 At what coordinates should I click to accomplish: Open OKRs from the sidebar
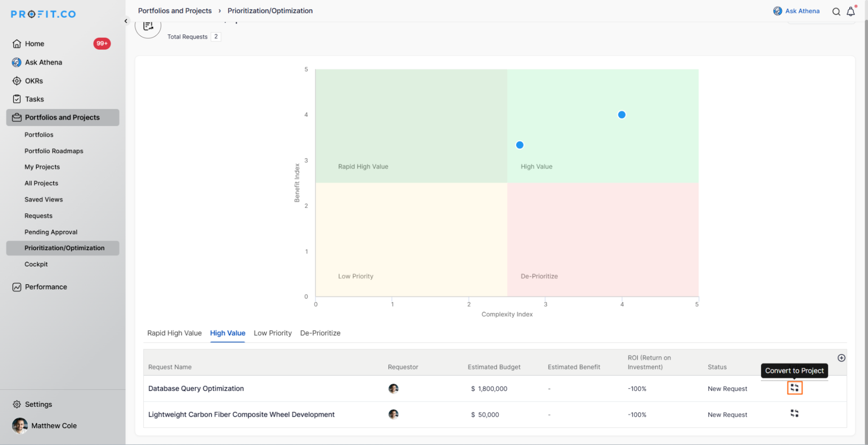(34, 81)
